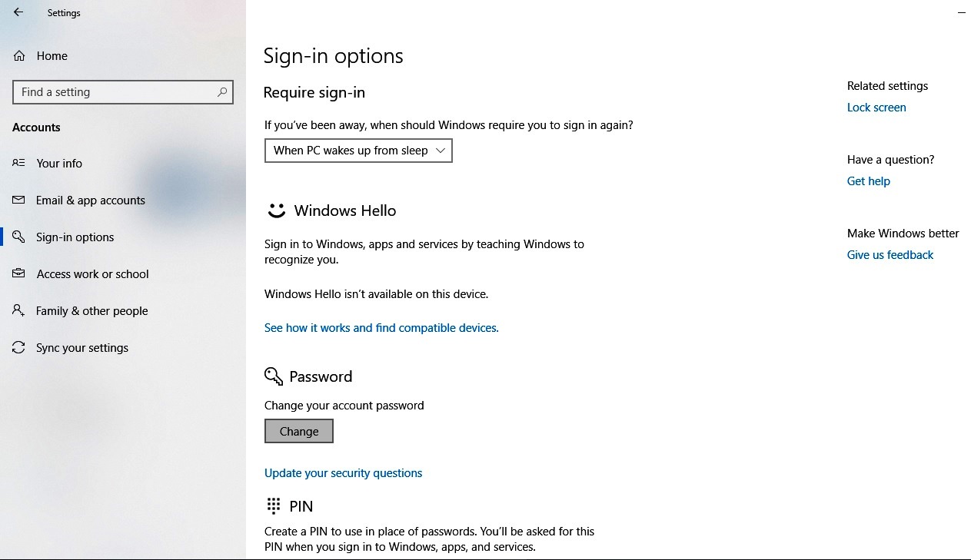
Task: Open the Lock screen related setting
Action: tap(876, 108)
